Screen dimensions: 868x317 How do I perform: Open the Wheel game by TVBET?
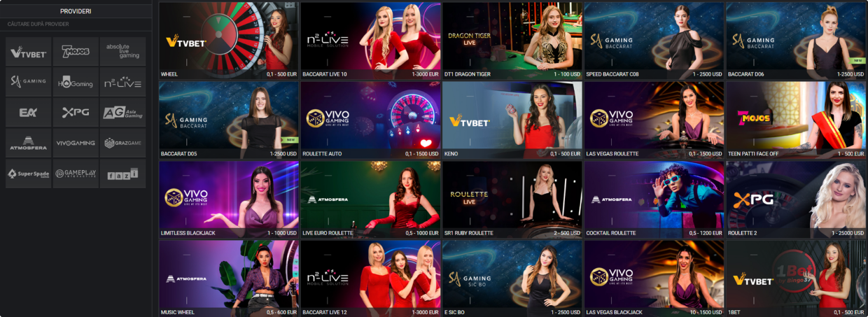pos(229,40)
